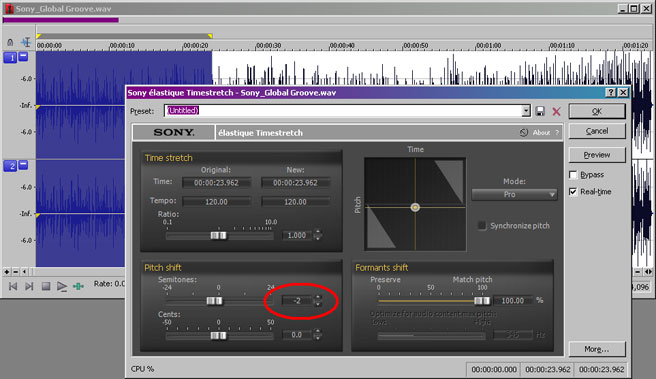Open the Mode dropdown showing Pro
This screenshot has height=379, width=656.
point(514,195)
